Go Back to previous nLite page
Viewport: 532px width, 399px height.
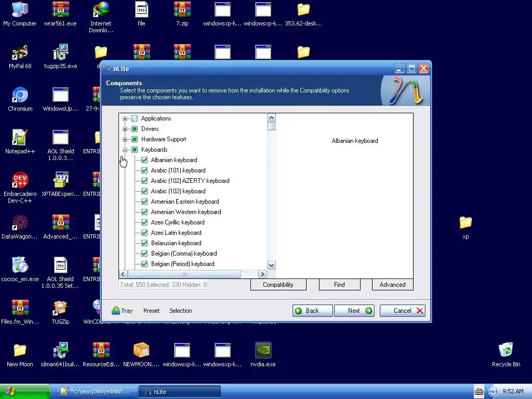click(x=312, y=311)
